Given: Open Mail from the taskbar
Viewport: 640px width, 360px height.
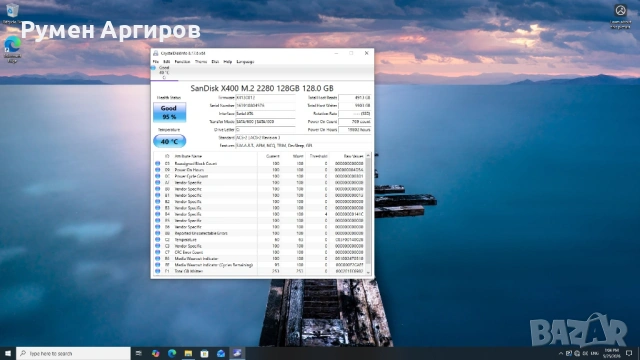Looking at the screenshot, I should [221, 353].
